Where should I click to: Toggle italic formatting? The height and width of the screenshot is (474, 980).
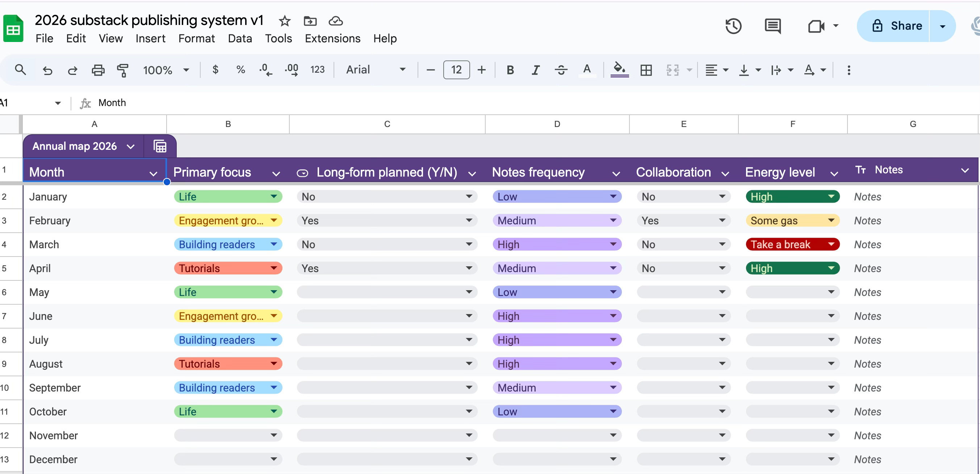pyautogui.click(x=535, y=70)
